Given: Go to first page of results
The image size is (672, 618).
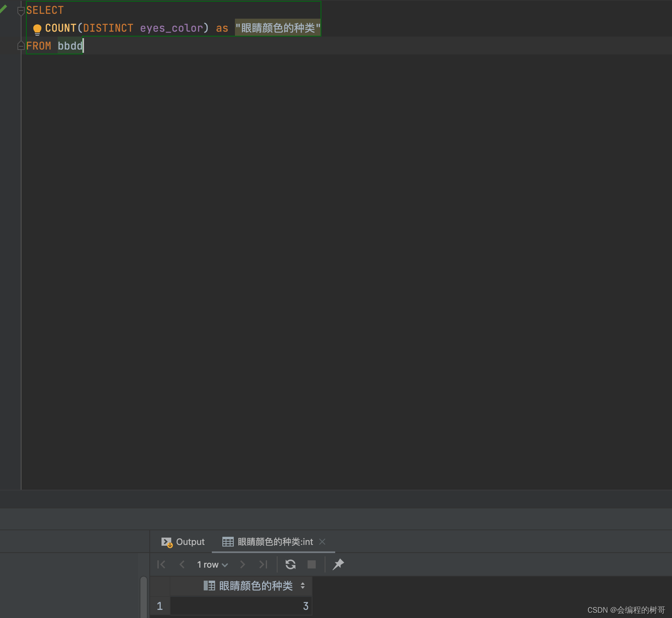Looking at the screenshot, I should (161, 564).
